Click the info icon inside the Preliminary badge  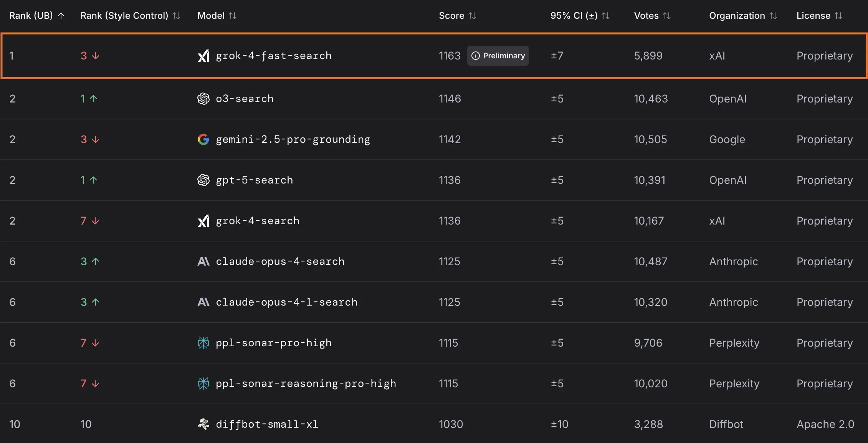pos(476,56)
